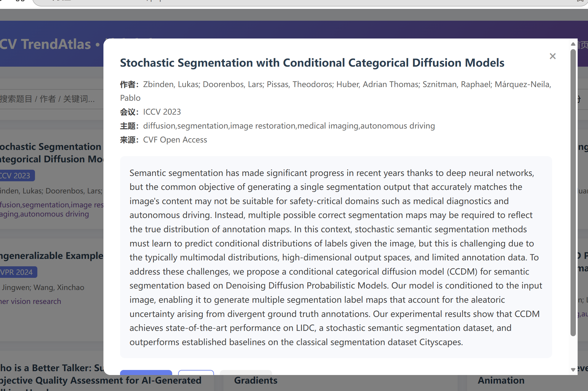Open the Ungeneralizable Example paper card
This screenshot has height=391, width=588.
pyautogui.click(x=52, y=256)
